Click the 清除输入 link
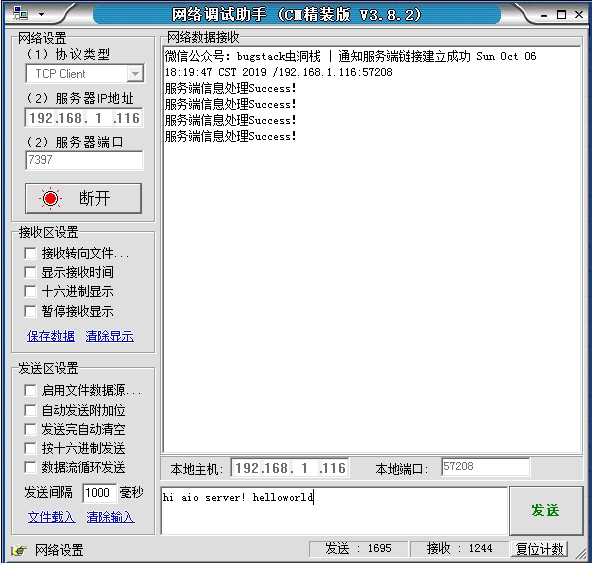 [x=111, y=517]
